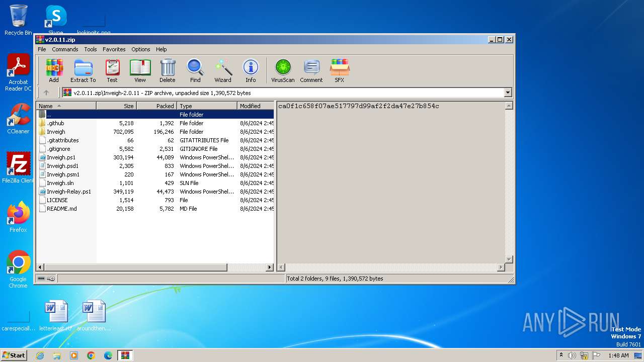The image size is (644, 362).
Task: Click the SFX toolbar icon
Action: [x=340, y=71]
